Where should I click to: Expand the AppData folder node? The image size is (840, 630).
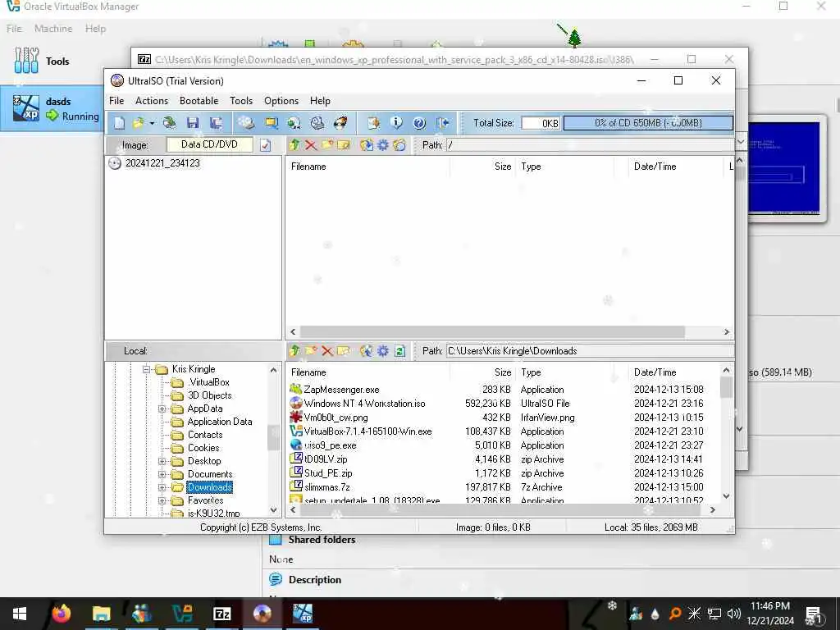(162, 409)
